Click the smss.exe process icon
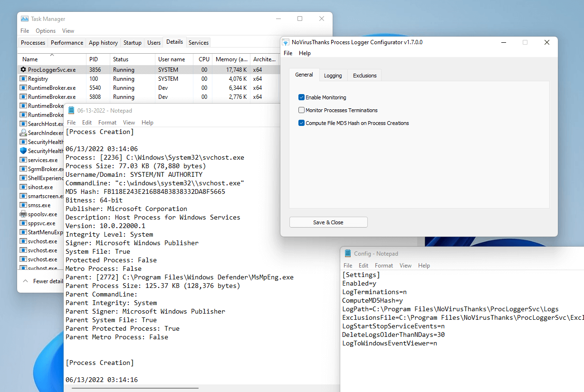The image size is (584, 392). click(23, 205)
